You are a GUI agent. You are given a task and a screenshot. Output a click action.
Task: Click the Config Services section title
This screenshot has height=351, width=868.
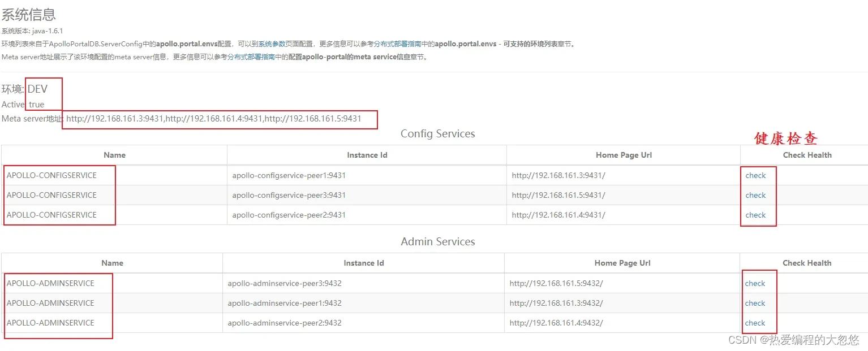(437, 134)
